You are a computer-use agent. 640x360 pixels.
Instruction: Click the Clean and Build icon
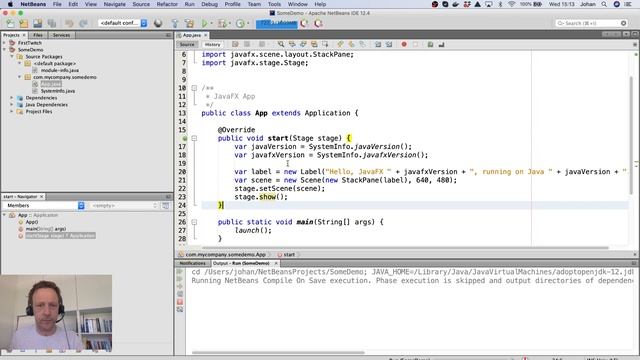click(x=189, y=23)
